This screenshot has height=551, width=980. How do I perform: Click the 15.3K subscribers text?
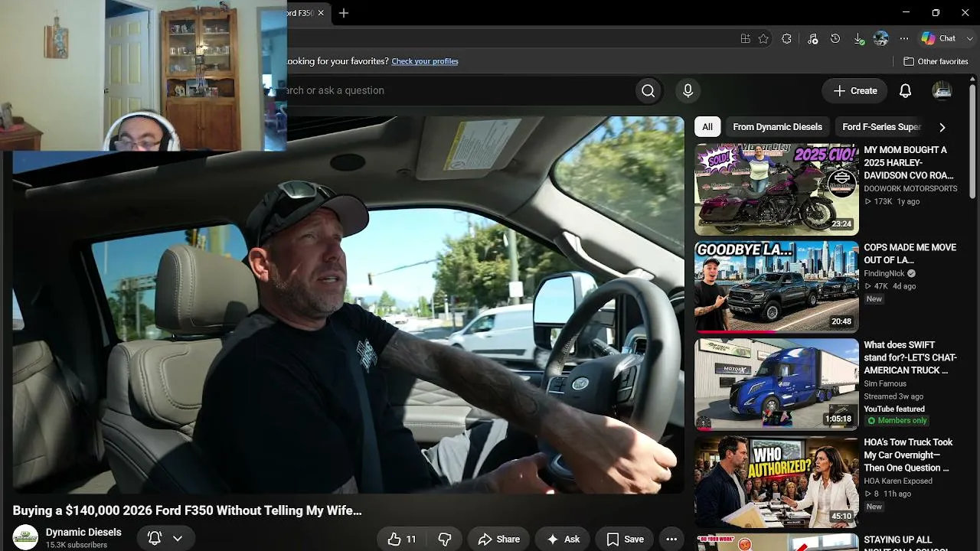(77, 545)
